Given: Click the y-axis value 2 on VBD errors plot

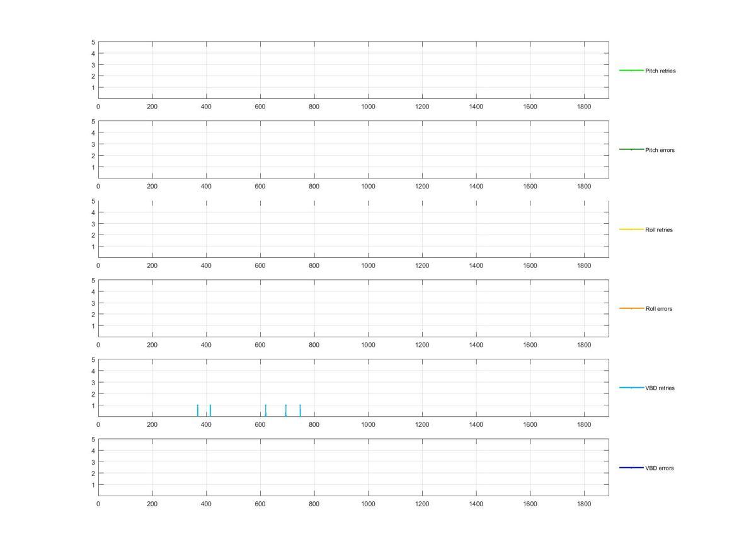Looking at the screenshot, I should tap(93, 474).
